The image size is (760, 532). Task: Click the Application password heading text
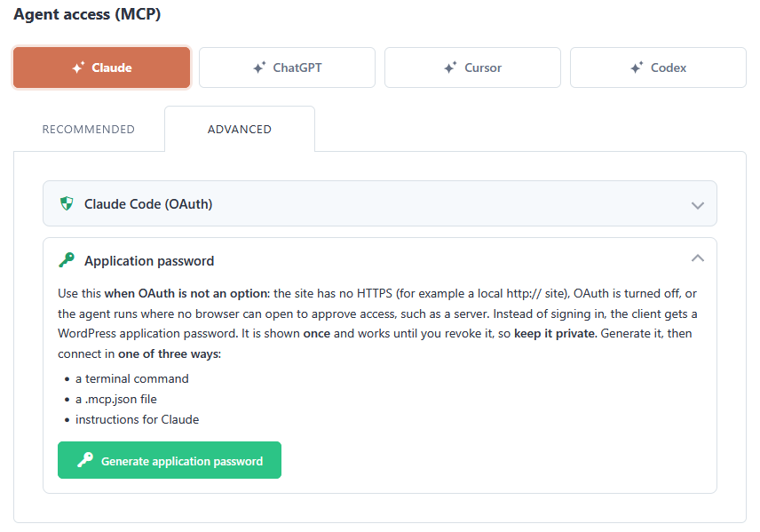coord(149,261)
